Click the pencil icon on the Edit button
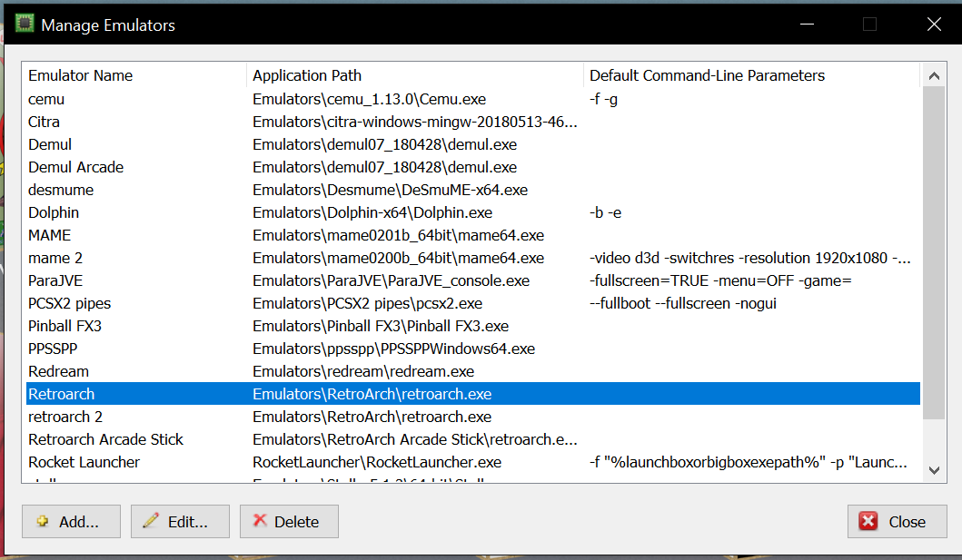962x560 pixels. (151, 521)
